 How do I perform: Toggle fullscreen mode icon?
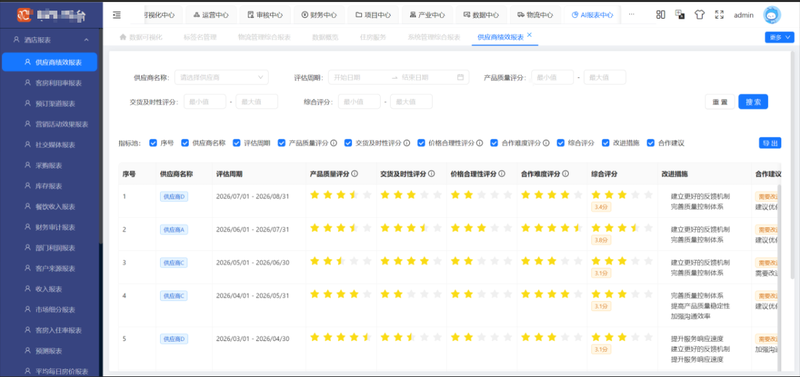[719, 15]
